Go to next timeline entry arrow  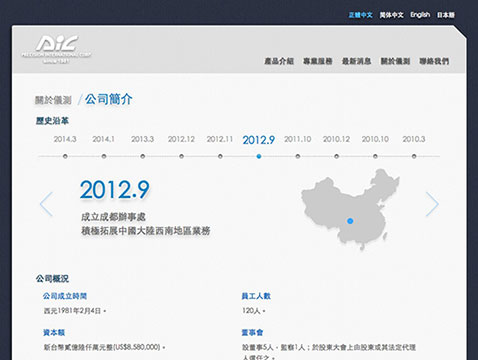click(432, 204)
